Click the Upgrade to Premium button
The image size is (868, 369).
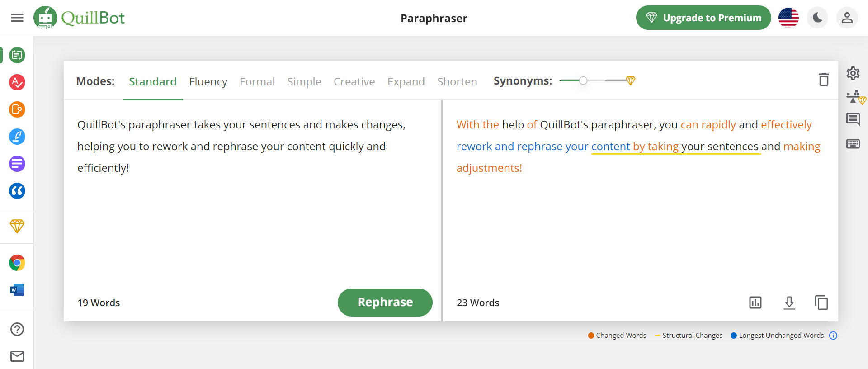point(703,18)
